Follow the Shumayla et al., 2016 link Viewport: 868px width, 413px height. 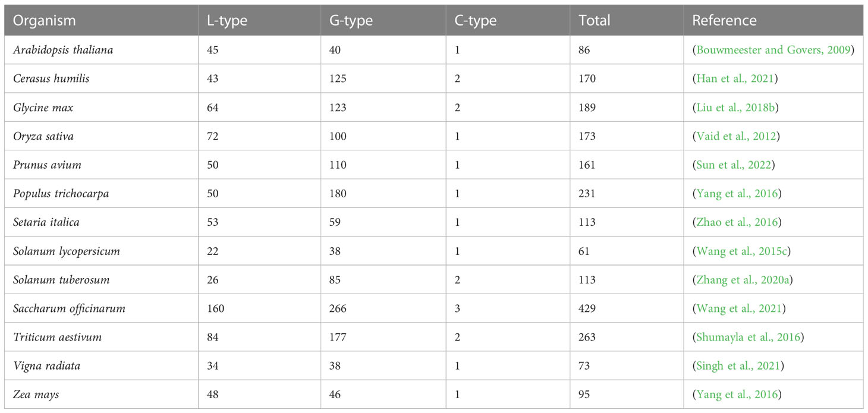pos(748,337)
